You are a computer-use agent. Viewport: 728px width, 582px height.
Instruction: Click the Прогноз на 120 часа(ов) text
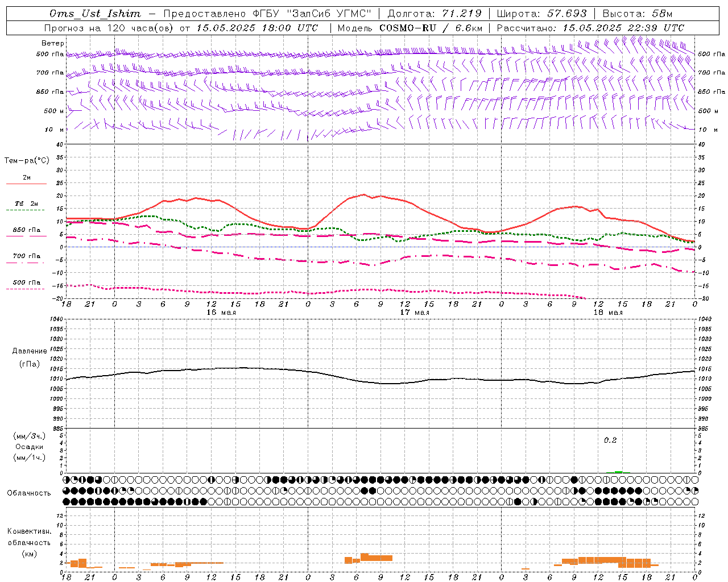tap(110, 28)
